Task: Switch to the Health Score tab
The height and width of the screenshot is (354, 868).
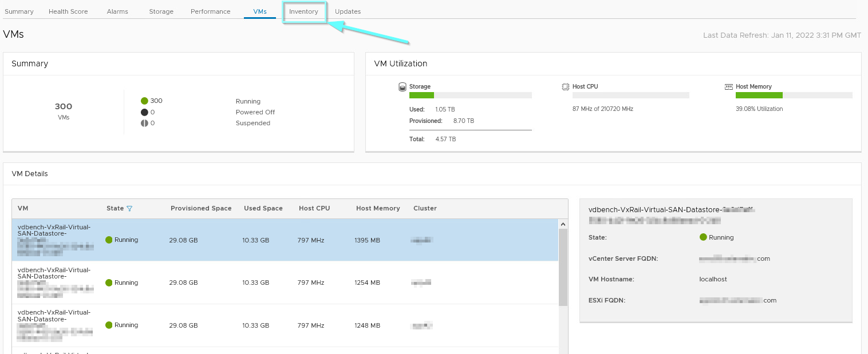Action: 68,11
